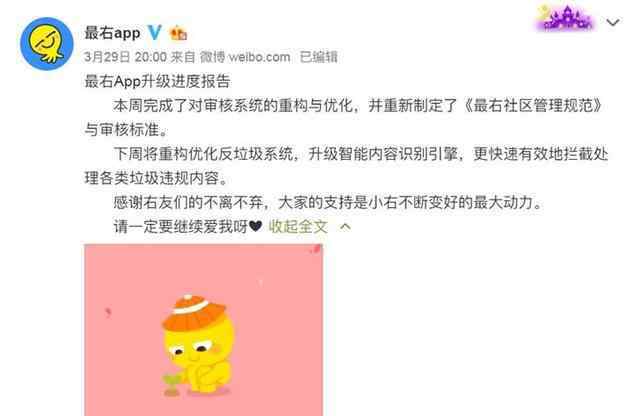Click the paragraph starting 下周将重构优化
Image resolution: width=640 pixels, height=416 pixels.
346,166
